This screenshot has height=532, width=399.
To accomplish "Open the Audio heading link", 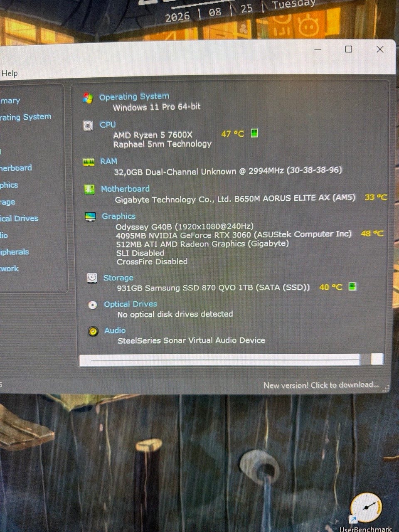I will 115,330.
